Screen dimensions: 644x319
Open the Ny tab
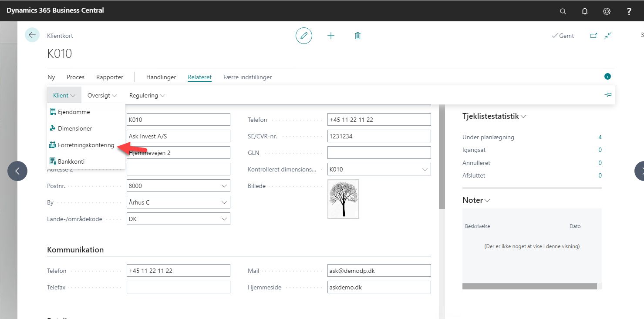point(51,77)
